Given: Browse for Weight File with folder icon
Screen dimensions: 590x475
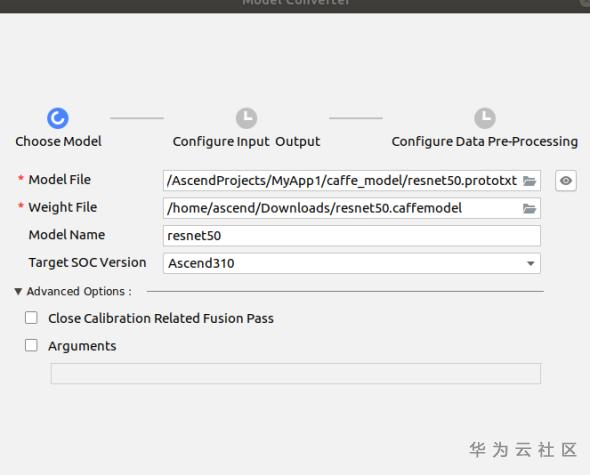Looking at the screenshot, I should click(x=529, y=209).
